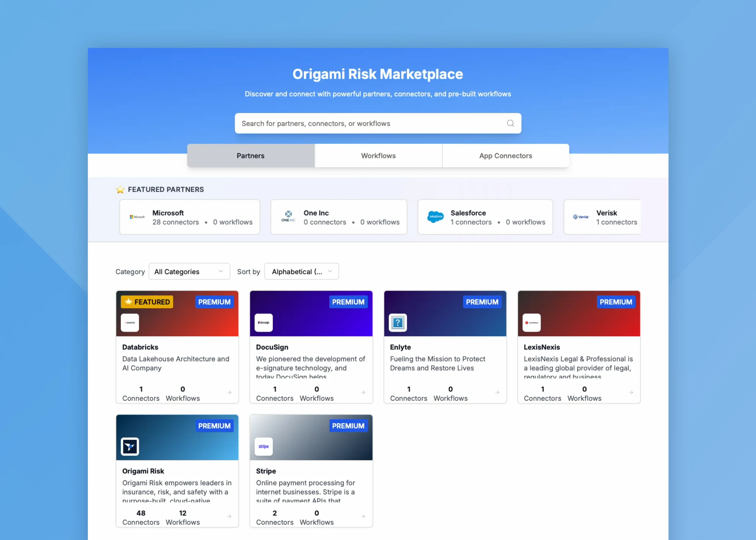Image resolution: width=756 pixels, height=540 pixels.
Task: Click the DocuSign logo tile
Action: click(263, 322)
